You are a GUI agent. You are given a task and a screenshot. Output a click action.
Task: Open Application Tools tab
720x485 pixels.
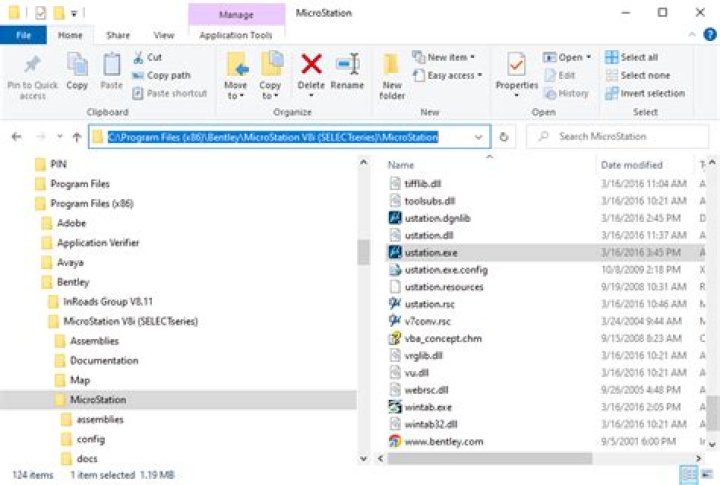pos(236,35)
